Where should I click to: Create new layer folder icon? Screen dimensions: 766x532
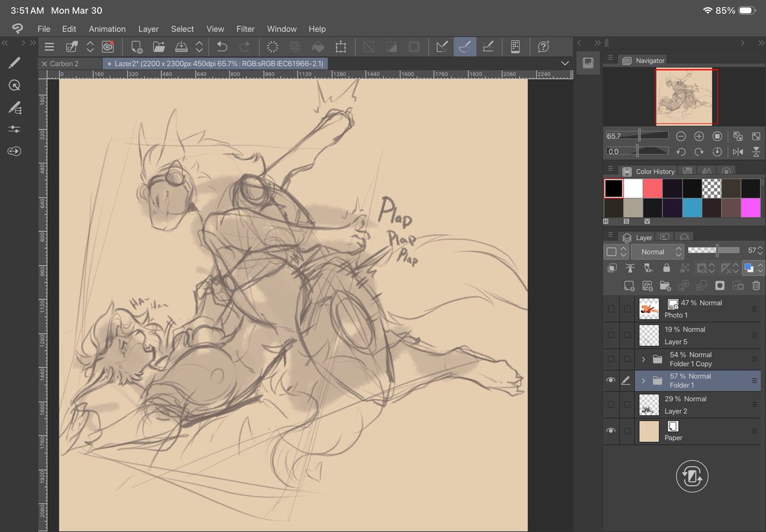click(x=665, y=286)
